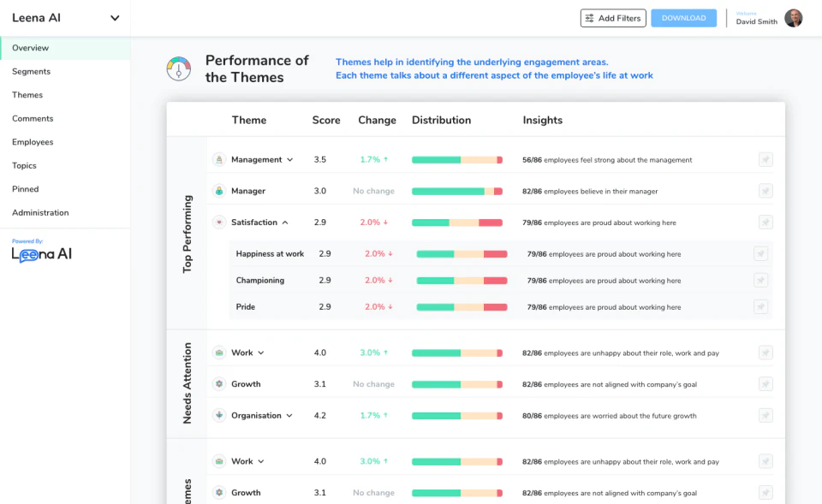Open the Segments sidebar page
This screenshot has height=504, width=822.
pos(32,72)
